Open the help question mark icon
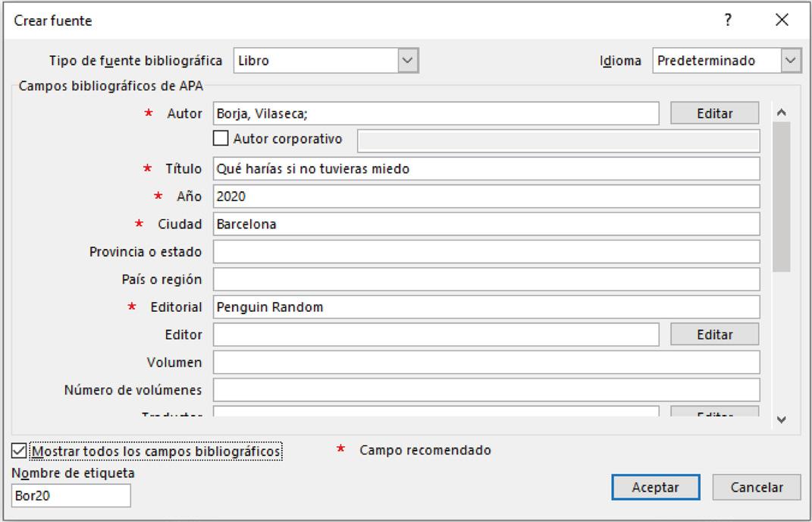The height and width of the screenshot is (522, 812). point(728,20)
